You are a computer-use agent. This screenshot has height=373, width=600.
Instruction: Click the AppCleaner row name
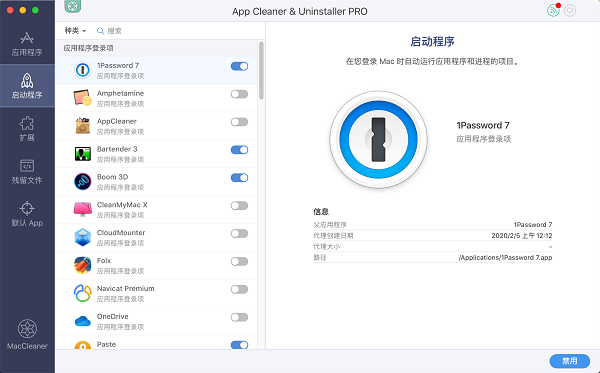[117, 121]
